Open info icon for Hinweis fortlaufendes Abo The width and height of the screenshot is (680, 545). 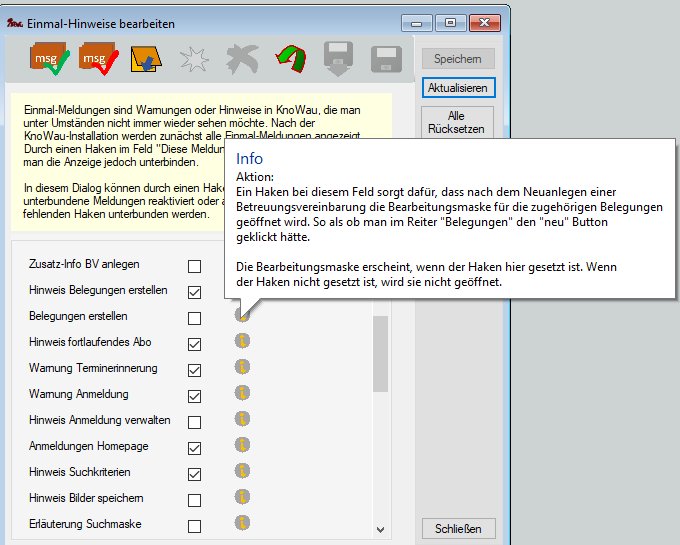[x=241, y=342]
